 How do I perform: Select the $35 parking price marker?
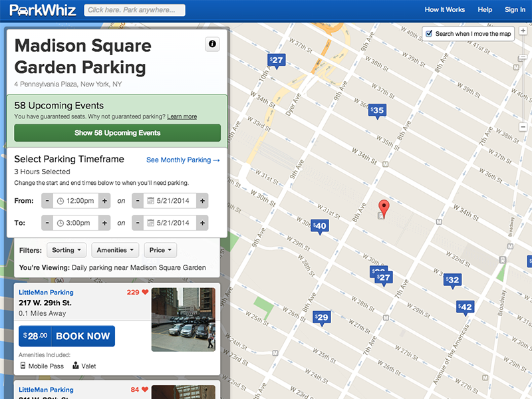pos(377,111)
